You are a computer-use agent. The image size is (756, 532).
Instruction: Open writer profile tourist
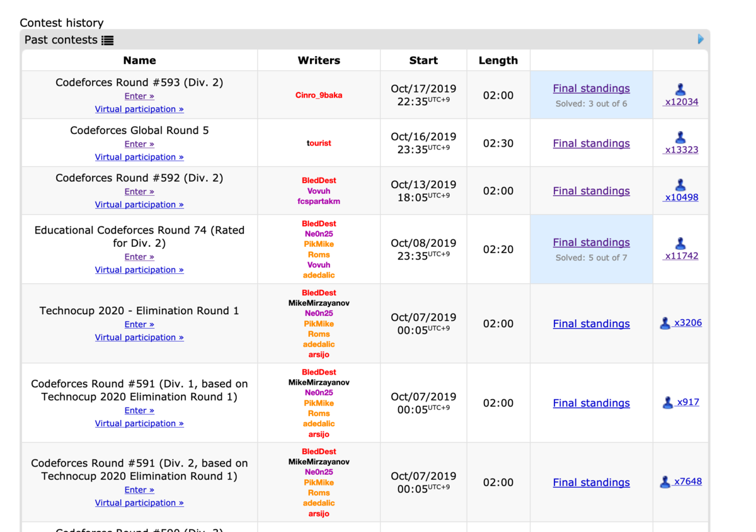[x=319, y=144]
